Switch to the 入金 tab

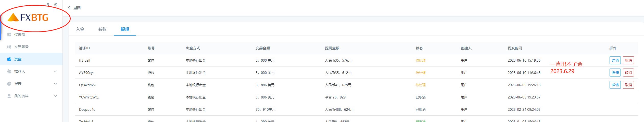[x=80, y=29]
